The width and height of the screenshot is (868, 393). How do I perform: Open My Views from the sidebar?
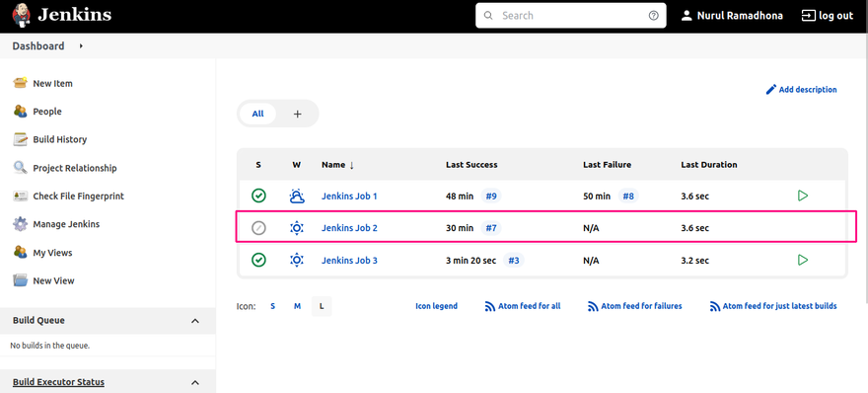click(52, 252)
